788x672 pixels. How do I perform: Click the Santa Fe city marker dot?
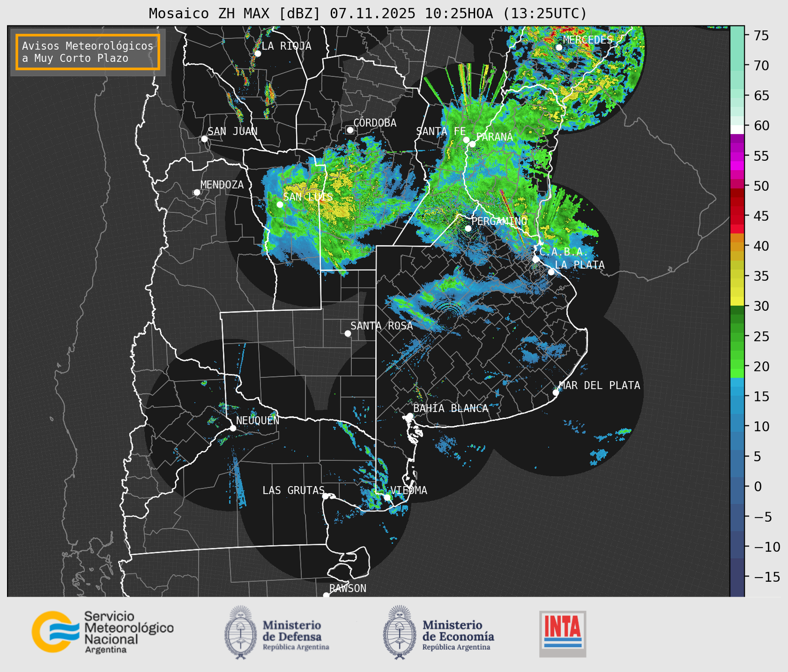point(466,140)
